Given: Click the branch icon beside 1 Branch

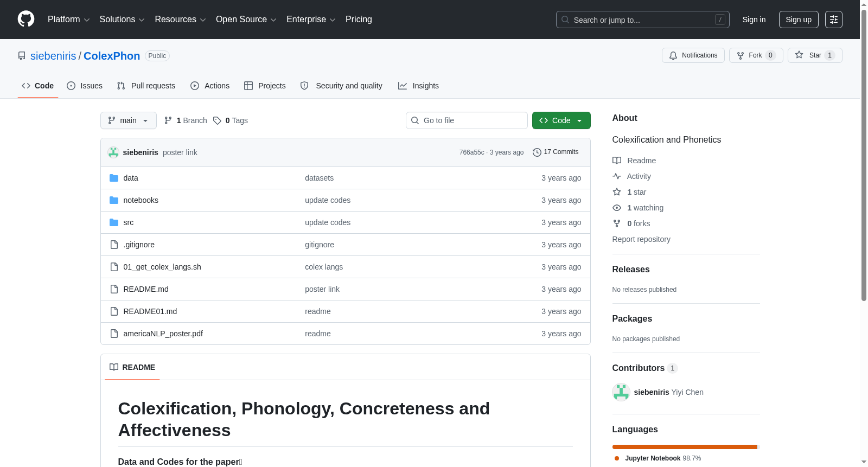Looking at the screenshot, I should [x=168, y=120].
